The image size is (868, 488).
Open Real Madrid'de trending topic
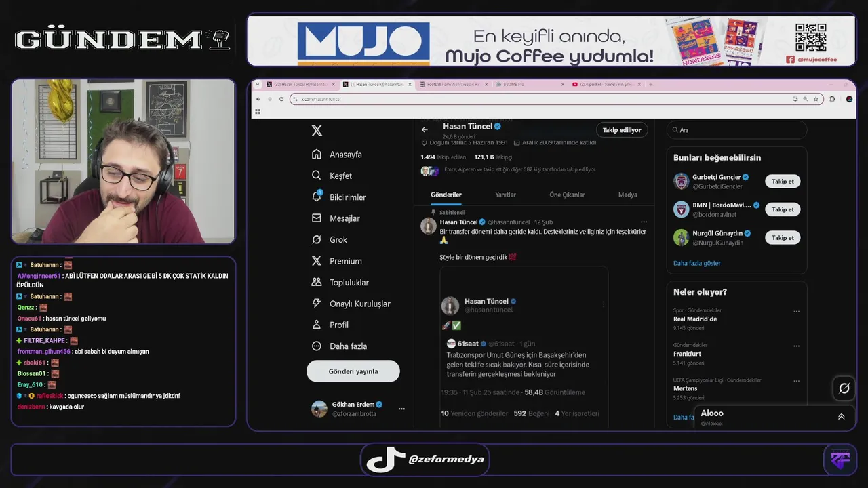[x=695, y=319]
